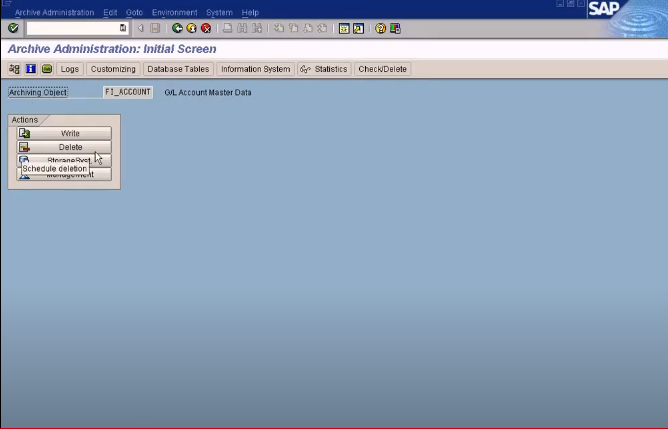The width and height of the screenshot is (668, 429).
Task: Click the 'G/L Account Master Data' description text
Action: click(x=208, y=92)
